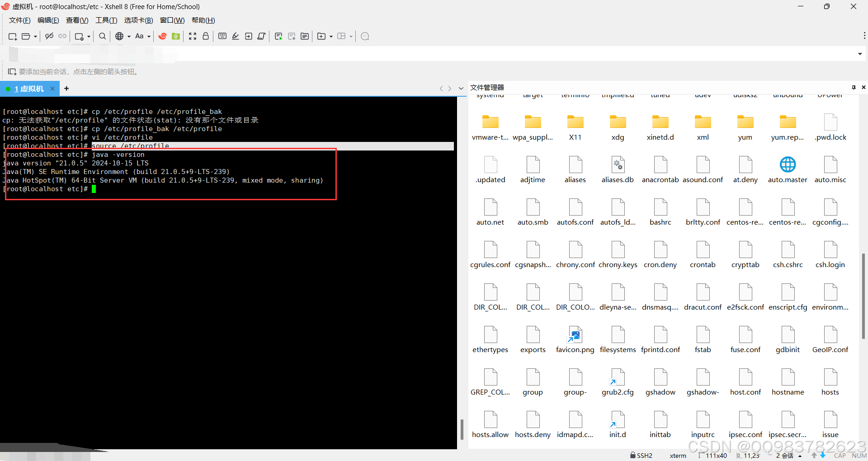Toggle full screen mode icon

[x=193, y=36]
